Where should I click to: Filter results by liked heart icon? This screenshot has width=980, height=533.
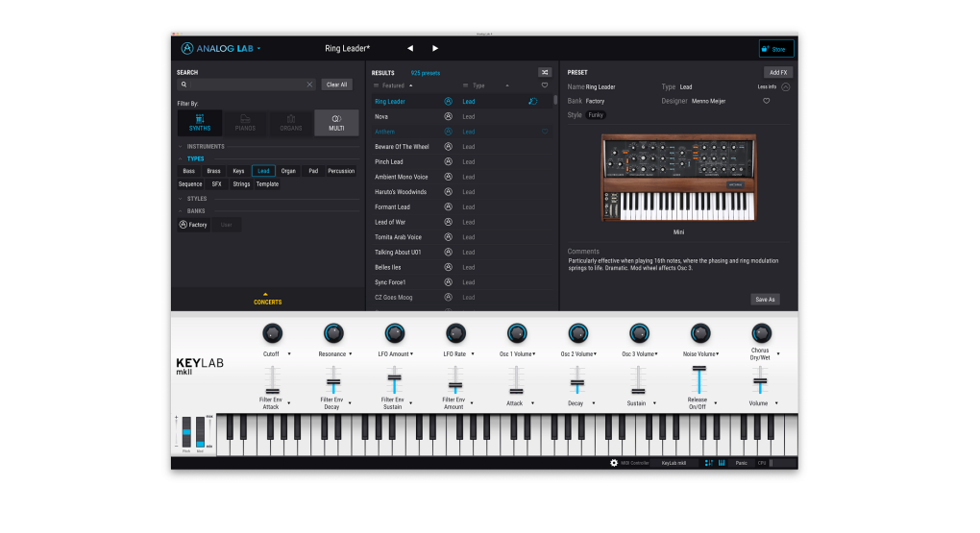(545, 85)
